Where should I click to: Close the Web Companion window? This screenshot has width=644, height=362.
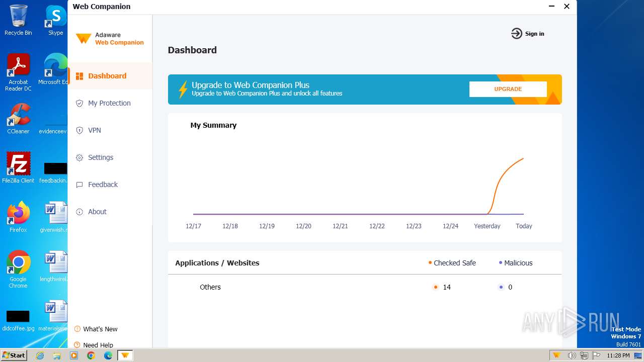567,7
